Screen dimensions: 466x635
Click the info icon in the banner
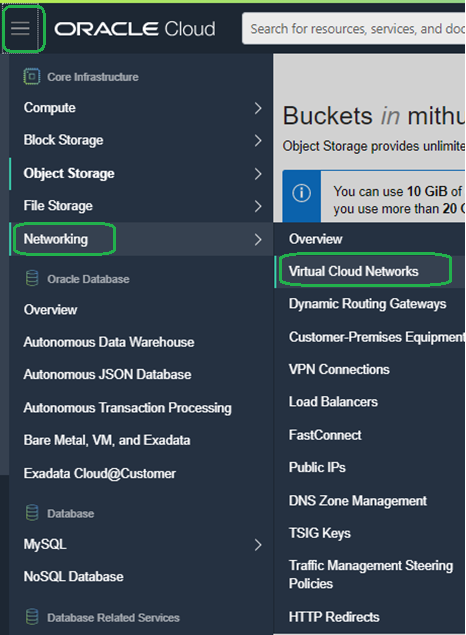pos(302,193)
